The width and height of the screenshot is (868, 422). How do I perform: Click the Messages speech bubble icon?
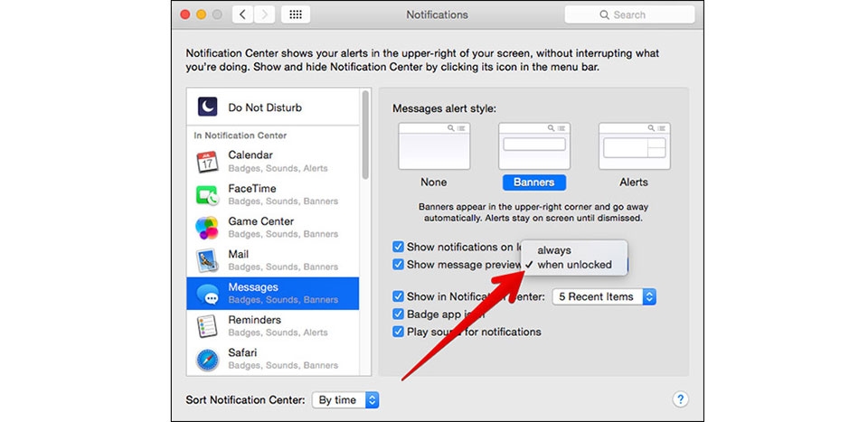208,294
